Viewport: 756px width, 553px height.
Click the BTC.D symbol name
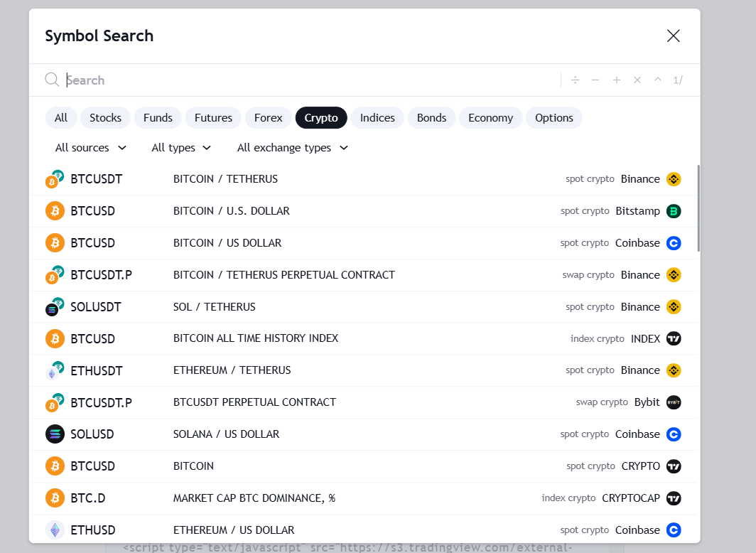click(x=88, y=498)
